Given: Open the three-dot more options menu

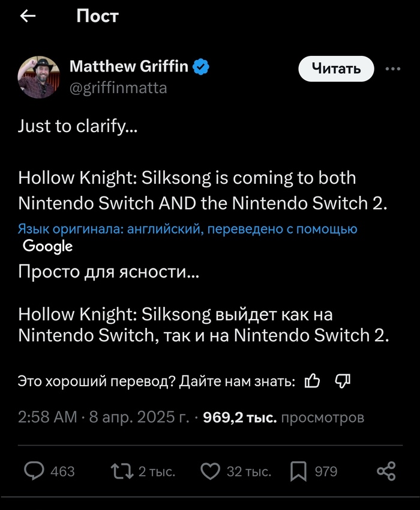Looking at the screenshot, I should [x=392, y=68].
